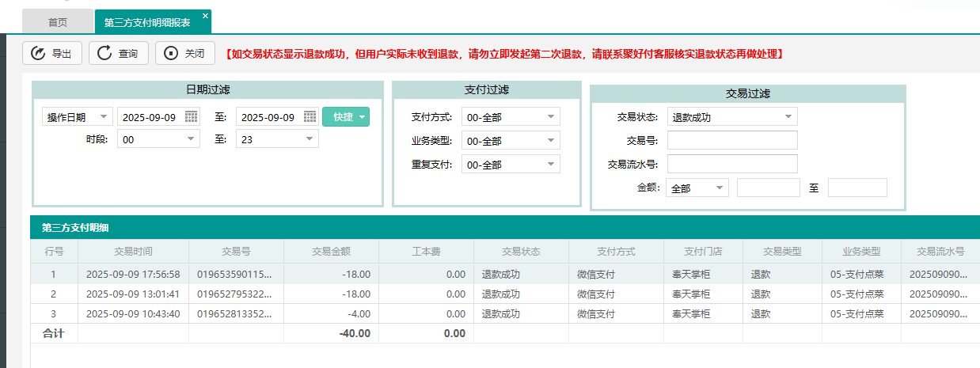980x368 pixels.
Task: Open the 业务类型 dropdown
Action: (x=551, y=141)
